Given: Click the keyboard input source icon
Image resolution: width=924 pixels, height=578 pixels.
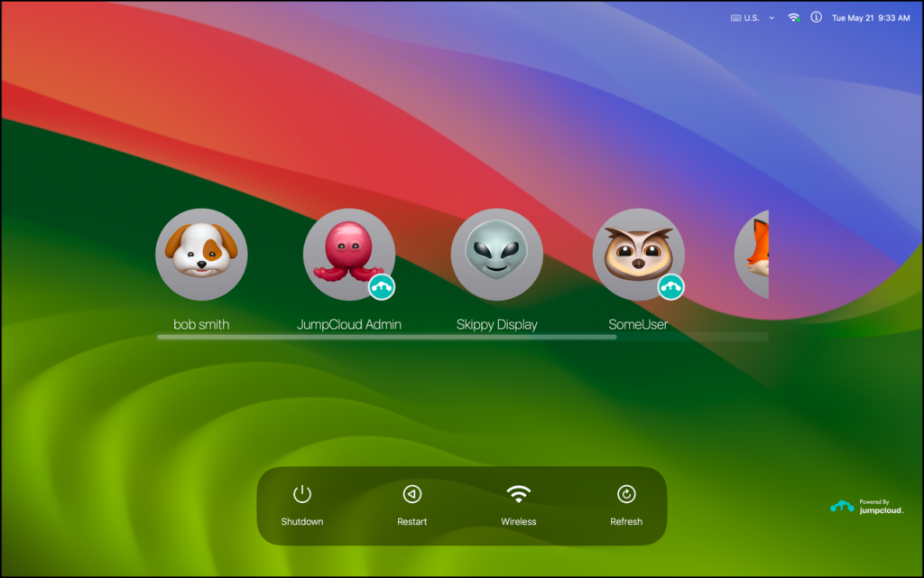Looking at the screenshot, I should (x=734, y=17).
